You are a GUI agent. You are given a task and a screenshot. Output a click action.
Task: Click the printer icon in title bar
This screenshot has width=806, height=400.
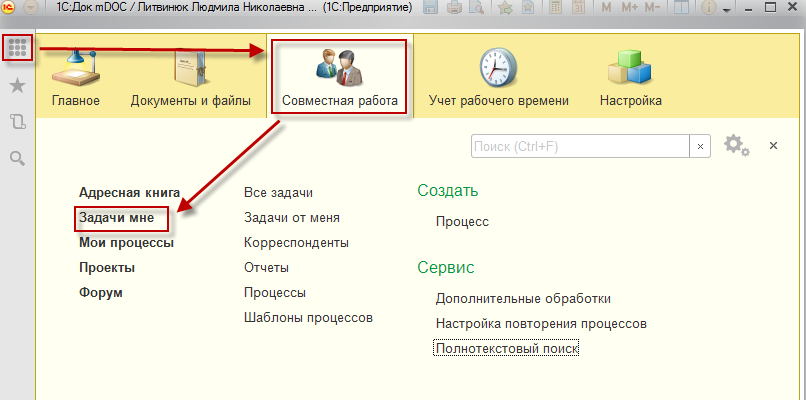[454, 9]
